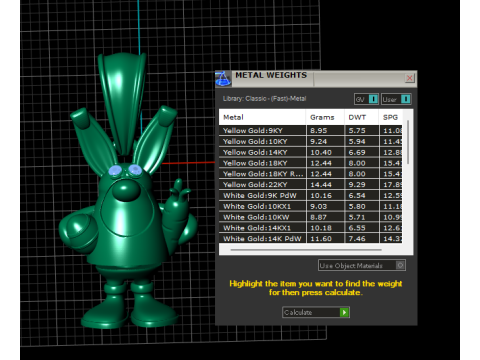This screenshot has width=480, height=360.
Task: Select the Yellow Gold:22KY row
Action: 311,185
